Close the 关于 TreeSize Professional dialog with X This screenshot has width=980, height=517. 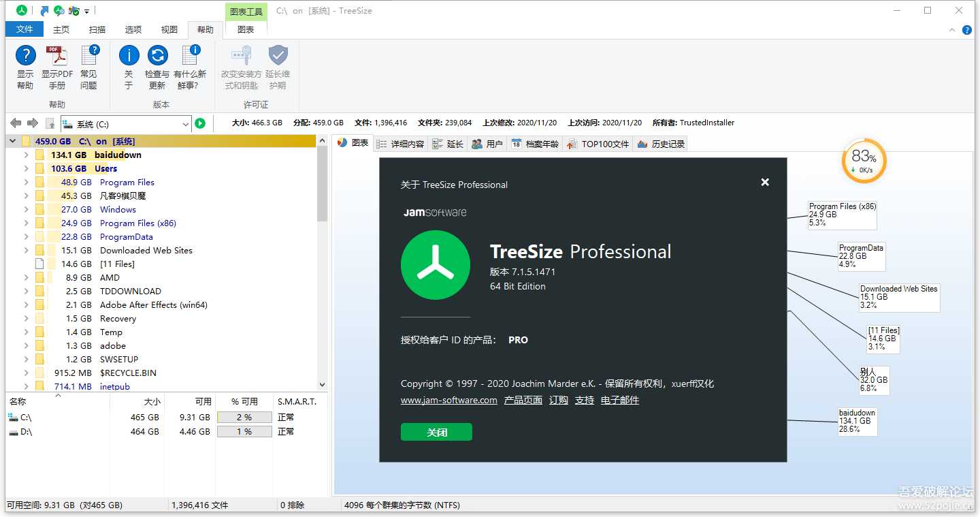tap(765, 182)
